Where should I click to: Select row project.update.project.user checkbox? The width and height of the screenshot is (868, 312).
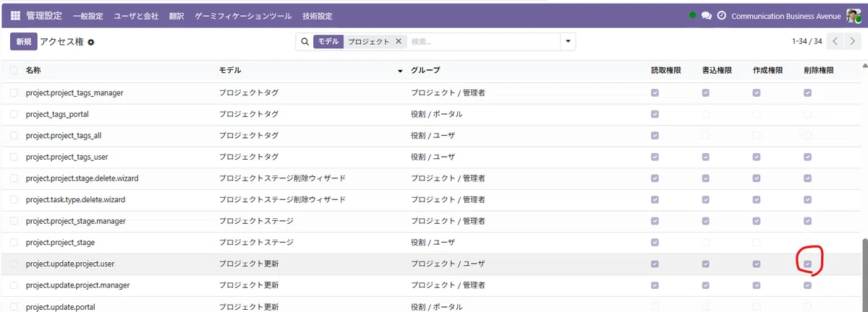14,264
